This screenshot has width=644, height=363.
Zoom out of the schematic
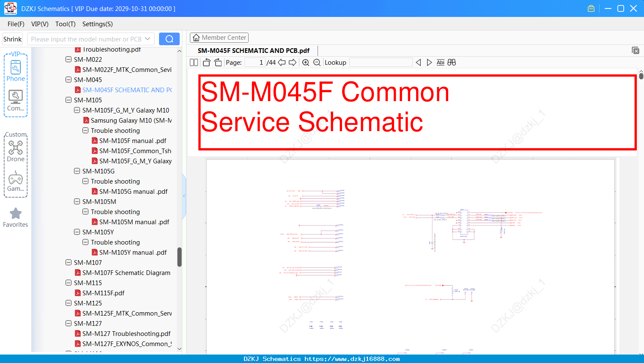(317, 63)
